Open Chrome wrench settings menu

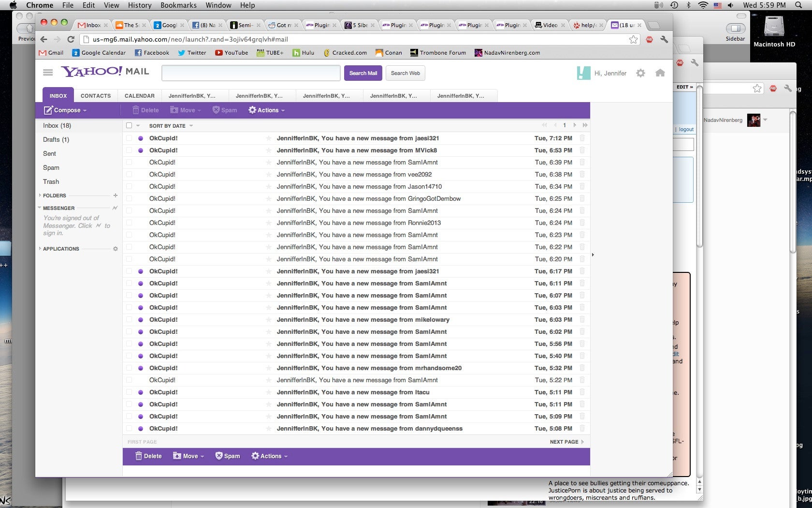pos(664,40)
